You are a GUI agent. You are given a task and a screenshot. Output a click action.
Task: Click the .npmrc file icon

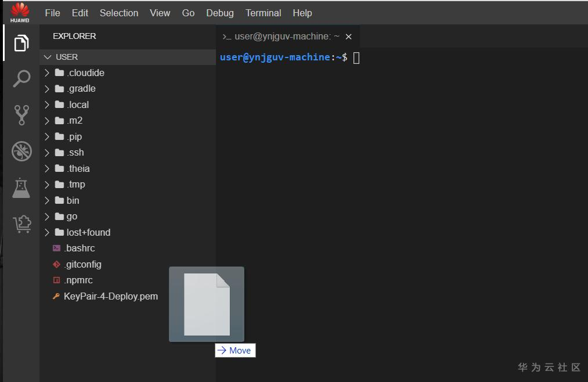pyautogui.click(x=57, y=280)
